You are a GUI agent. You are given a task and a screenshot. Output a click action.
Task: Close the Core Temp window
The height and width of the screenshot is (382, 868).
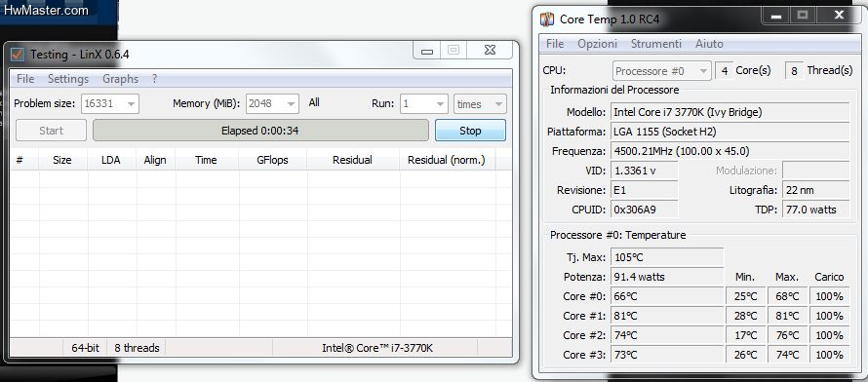click(839, 17)
